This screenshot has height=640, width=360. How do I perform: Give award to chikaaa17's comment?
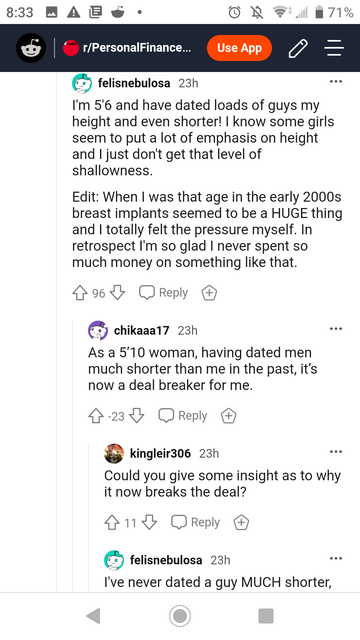(x=229, y=416)
